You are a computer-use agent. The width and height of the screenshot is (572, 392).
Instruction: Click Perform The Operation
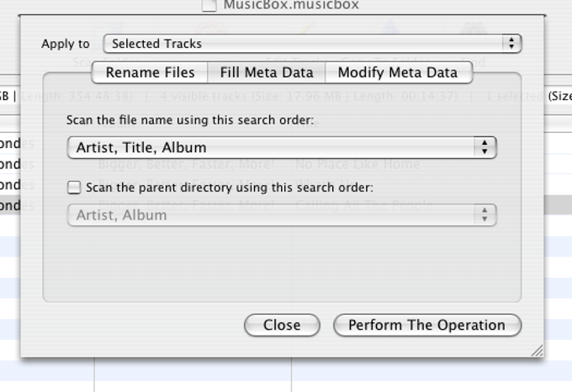click(x=426, y=325)
